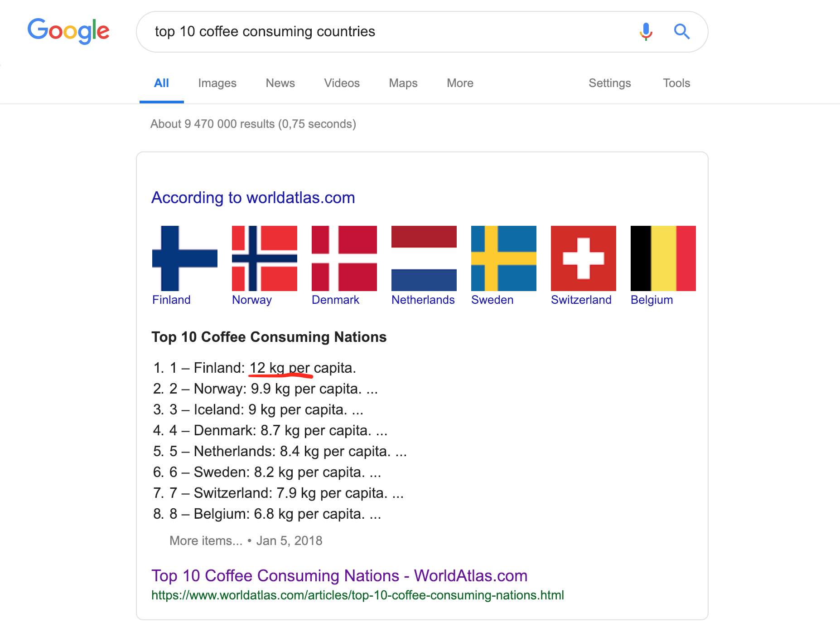Open the WorldAtlas.com result title link
This screenshot has width=840, height=623.
(x=339, y=575)
